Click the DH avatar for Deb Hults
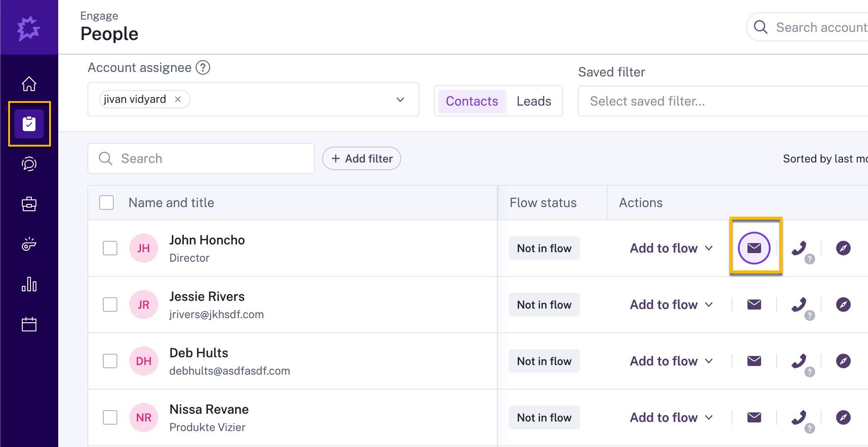 (x=144, y=361)
